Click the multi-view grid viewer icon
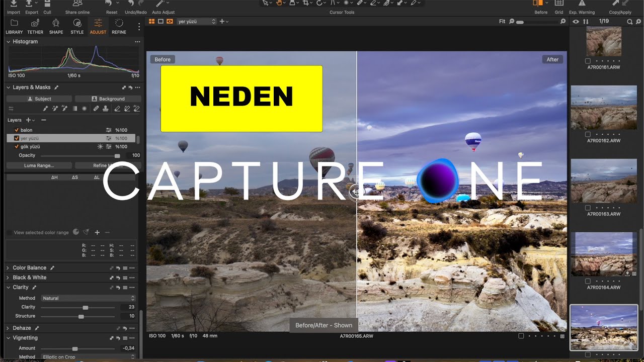Image resolution: width=644 pixels, height=362 pixels. click(152, 21)
